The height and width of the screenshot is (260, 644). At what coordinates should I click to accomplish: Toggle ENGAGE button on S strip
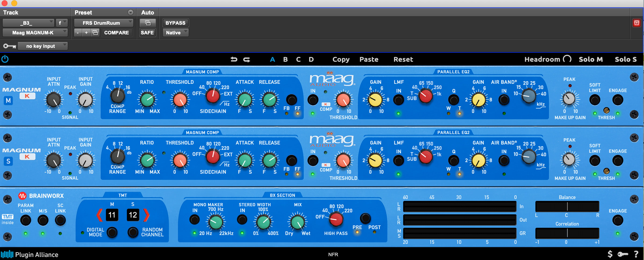pyautogui.click(x=618, y=161)
